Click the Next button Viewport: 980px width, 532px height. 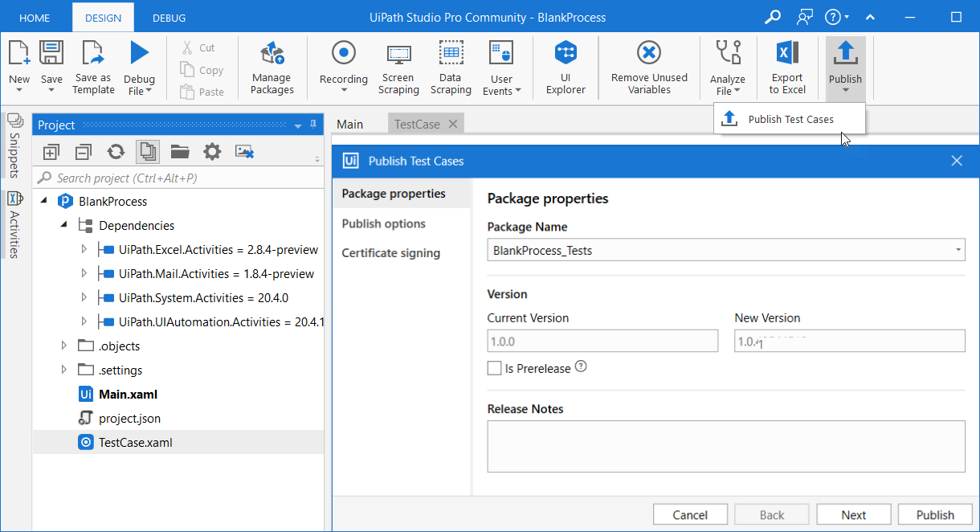click(854, 515)
